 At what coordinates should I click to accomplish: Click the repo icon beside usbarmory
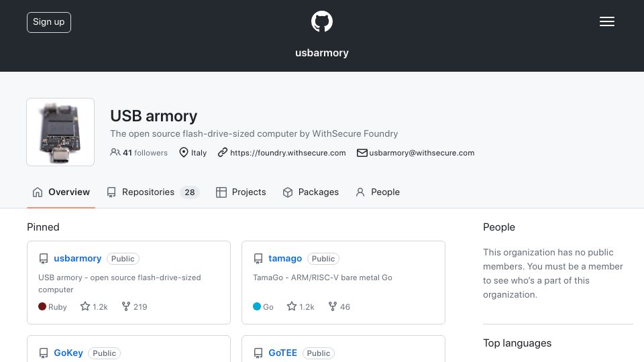pyautogui.click(x=43, y=259)
